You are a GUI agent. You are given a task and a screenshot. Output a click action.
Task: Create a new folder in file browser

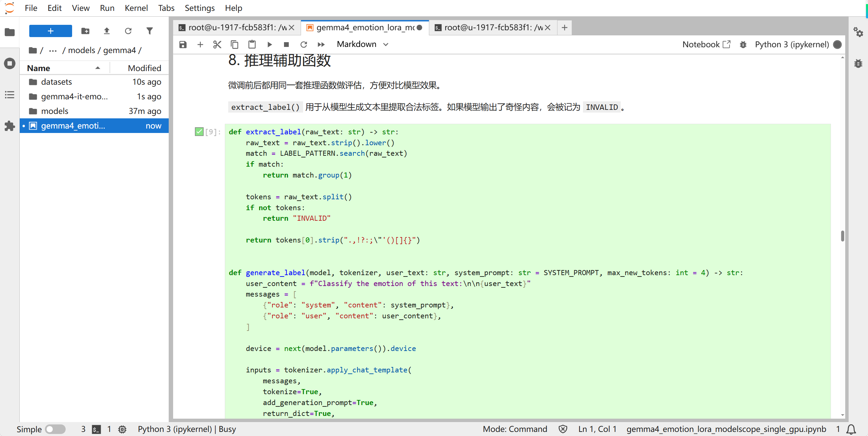click(85, 31)
